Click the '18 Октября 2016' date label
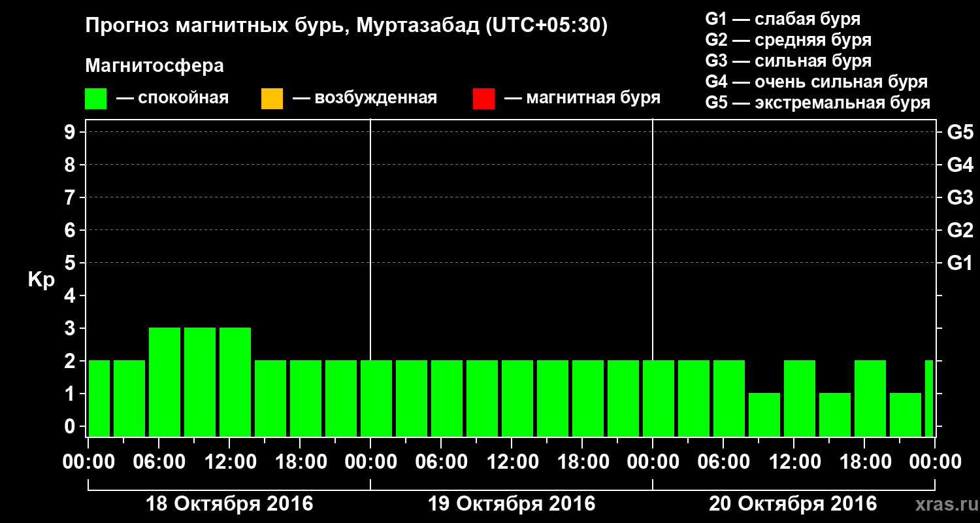Screen dimensions: 980x523 coord(229,504)
